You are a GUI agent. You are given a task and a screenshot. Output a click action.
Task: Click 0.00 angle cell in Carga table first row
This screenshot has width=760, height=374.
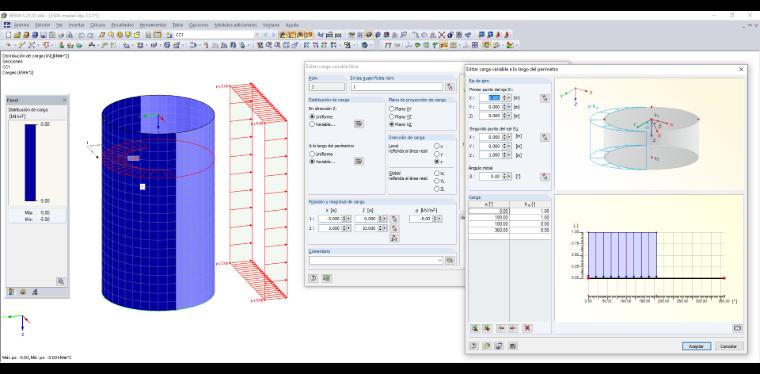click(x=489, y=211)
